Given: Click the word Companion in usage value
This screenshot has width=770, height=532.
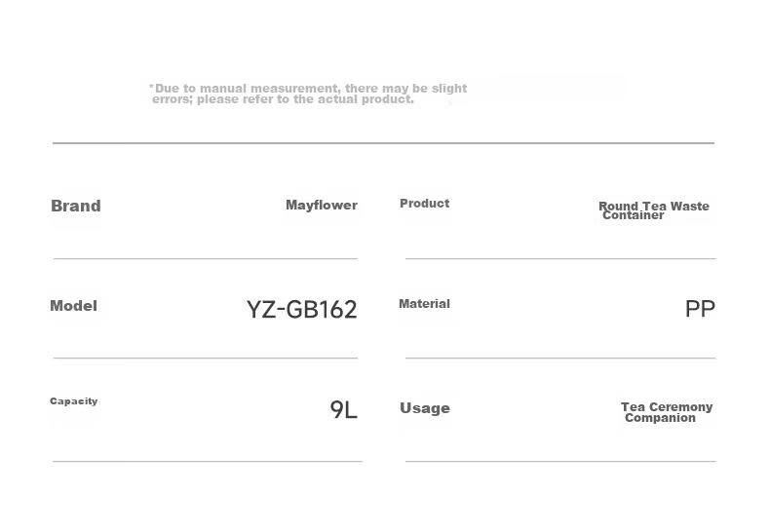Looking at the screenshot, I should click(x=660, y=418).
